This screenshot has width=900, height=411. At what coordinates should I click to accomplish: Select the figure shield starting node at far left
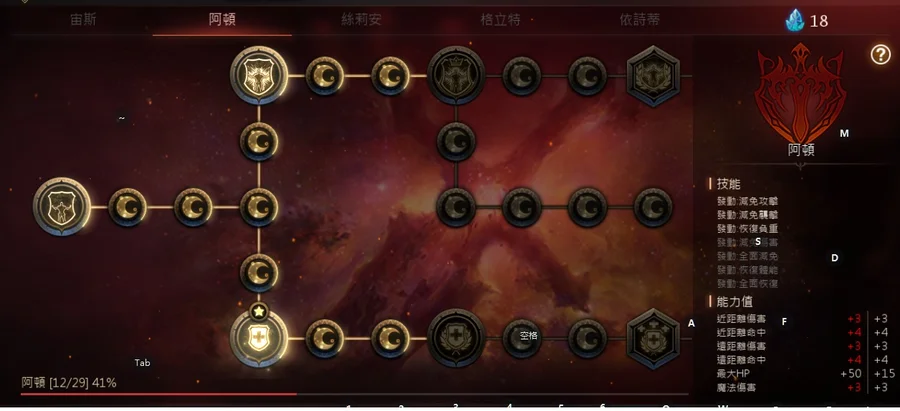(x=62, y=207)
